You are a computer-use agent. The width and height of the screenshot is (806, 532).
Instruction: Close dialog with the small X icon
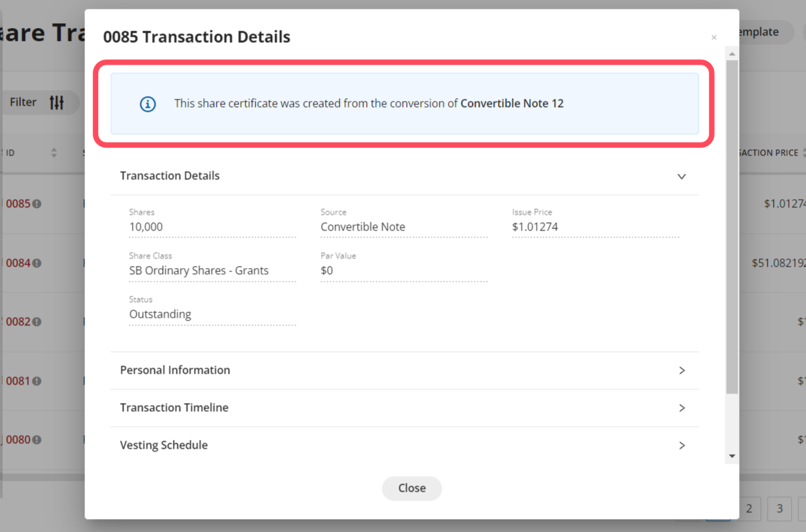[x=714, y=38]
